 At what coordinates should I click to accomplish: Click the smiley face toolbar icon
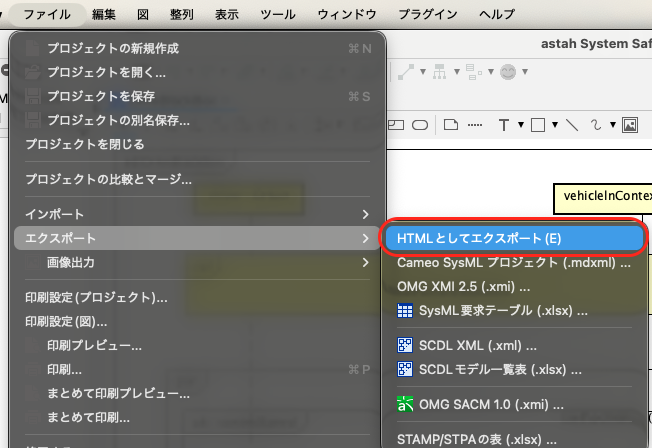point(510,72)
